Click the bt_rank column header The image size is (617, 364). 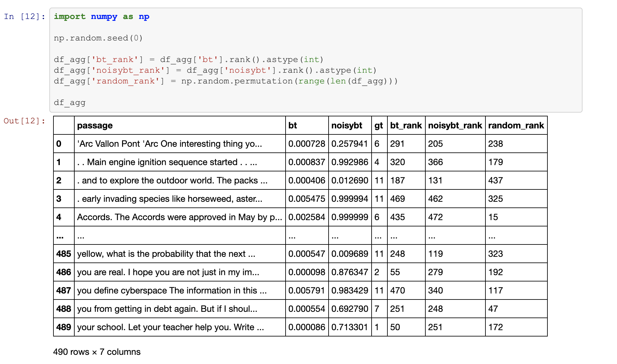pos(406,126)
